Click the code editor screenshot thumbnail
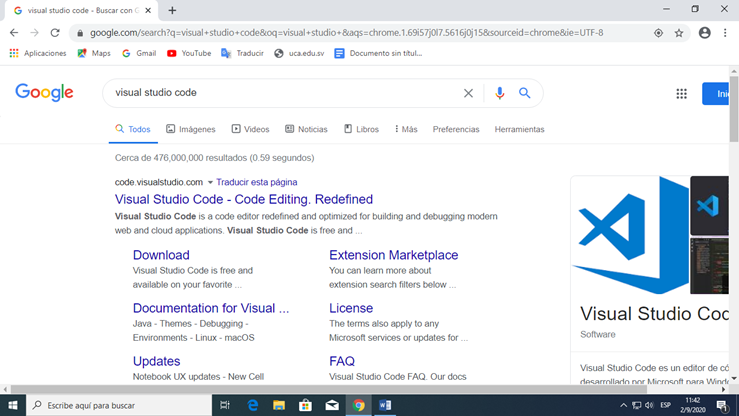 (x=709, y=266)
